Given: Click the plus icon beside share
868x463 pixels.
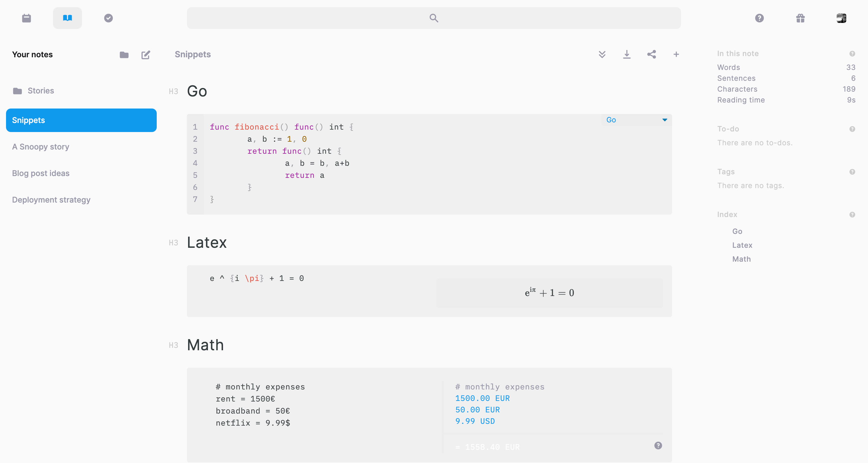Looking at the screenshot, I should (x=676, y=54).
